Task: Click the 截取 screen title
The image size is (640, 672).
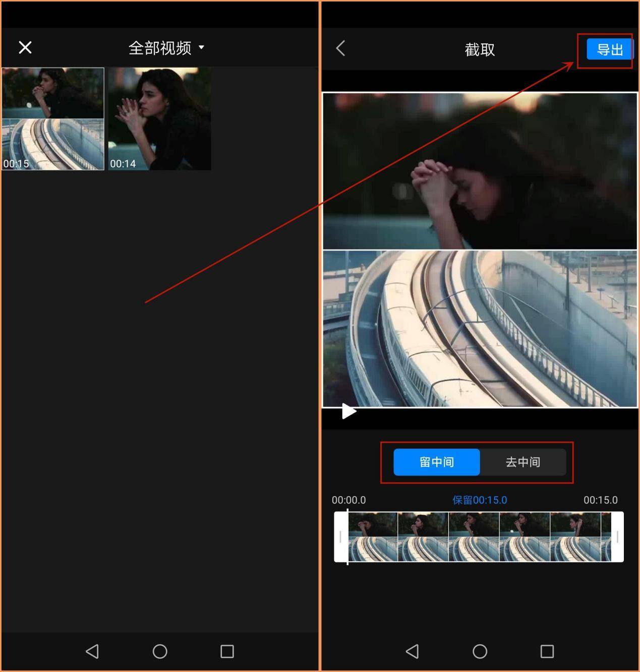Action: [x=480, y=49]
